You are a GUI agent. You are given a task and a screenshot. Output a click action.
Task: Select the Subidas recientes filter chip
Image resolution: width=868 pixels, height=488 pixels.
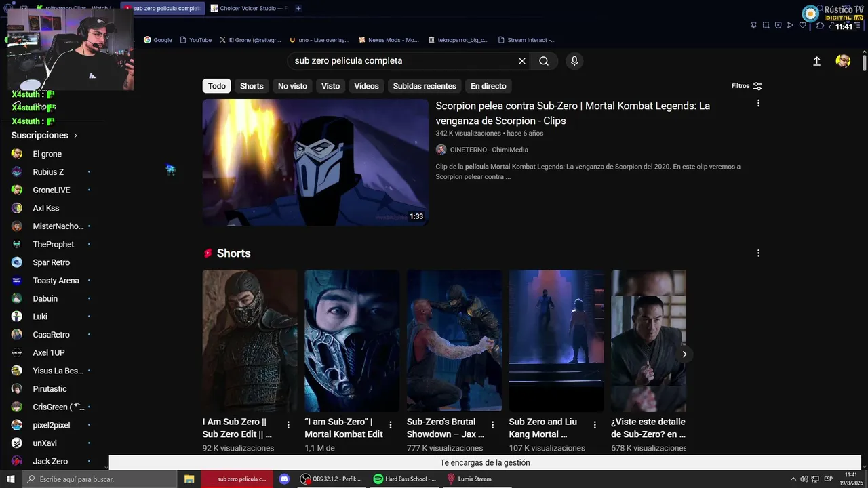click(x=425, y=86)
